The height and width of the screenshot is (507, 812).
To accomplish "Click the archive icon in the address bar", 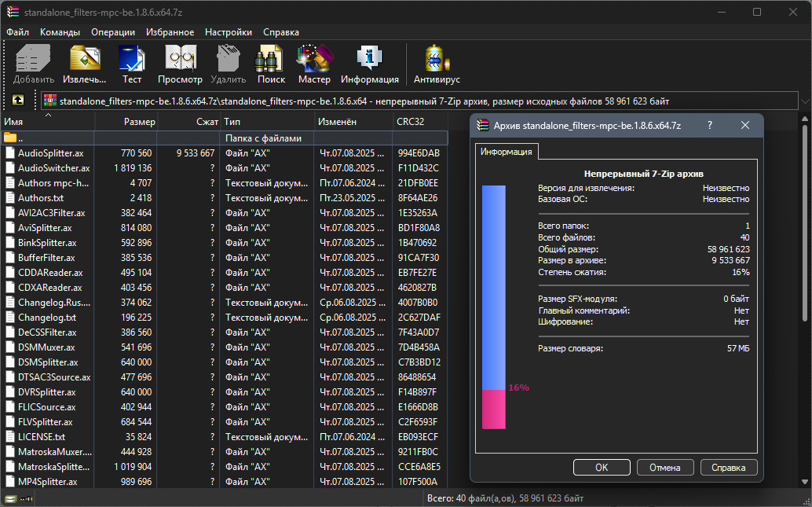I will pyautogui.click(x=50, y=101).
